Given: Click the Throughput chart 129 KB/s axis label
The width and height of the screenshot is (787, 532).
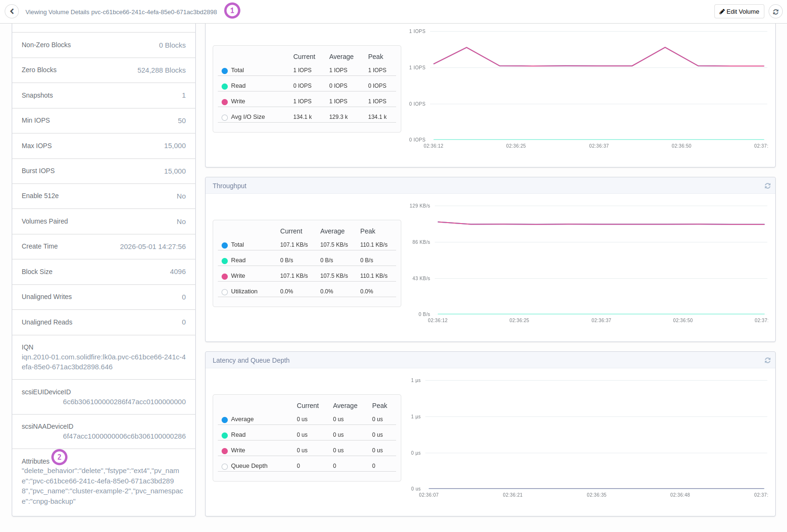Looking at the screenshot, I should pos(420,206).
